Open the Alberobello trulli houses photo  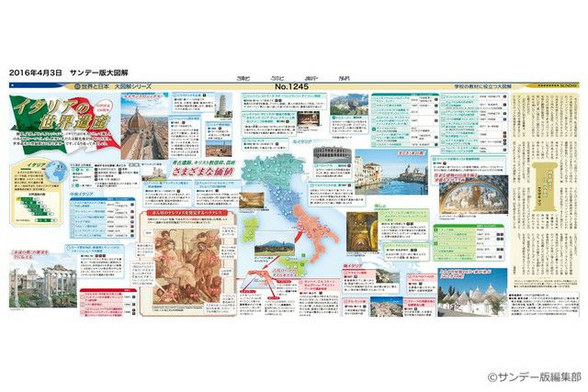pos(469,298)
